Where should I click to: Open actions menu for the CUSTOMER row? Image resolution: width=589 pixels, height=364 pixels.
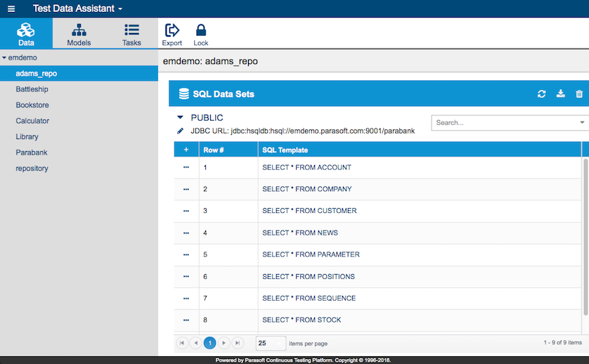click(x=186, y=211)
